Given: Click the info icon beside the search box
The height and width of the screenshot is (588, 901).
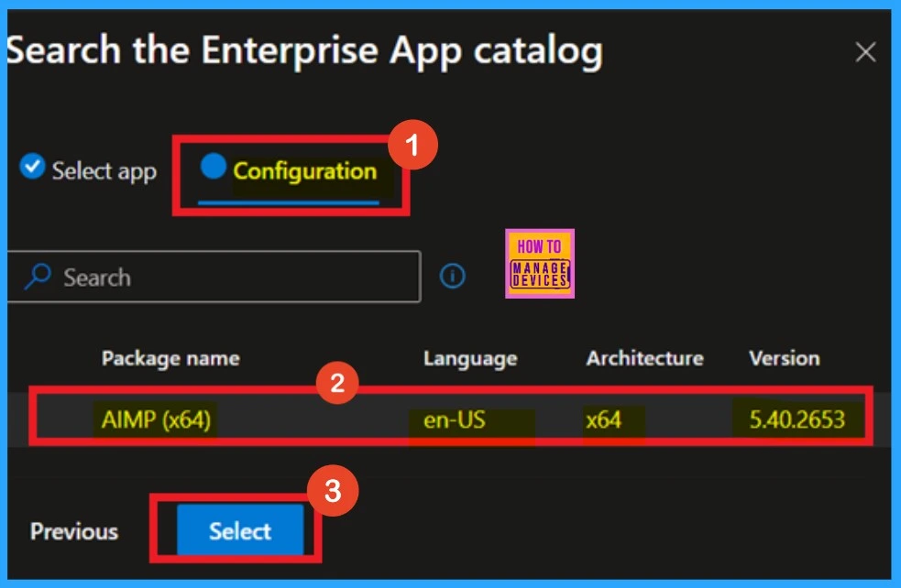Looking at the screenshot, I should [452, 277].
